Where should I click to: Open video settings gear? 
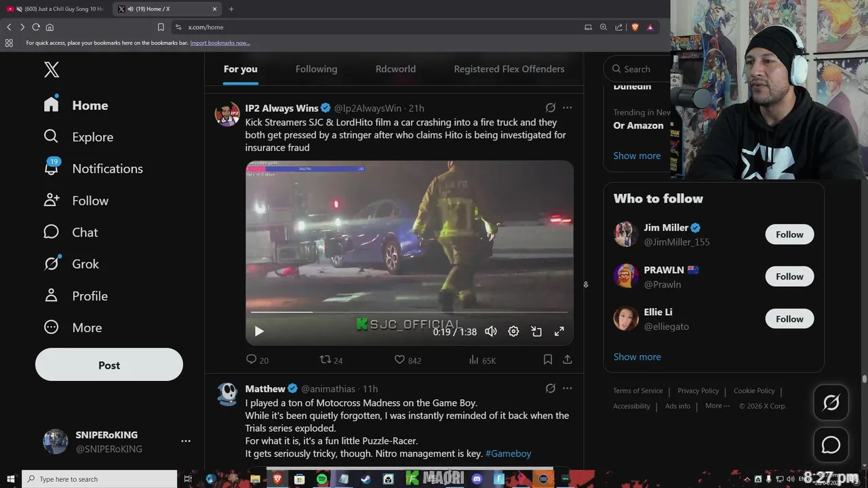tap(513, 331)
